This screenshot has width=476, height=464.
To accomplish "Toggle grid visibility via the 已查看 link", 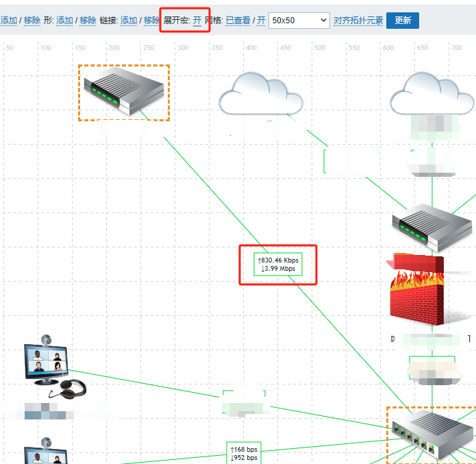I will click(238, 21).
